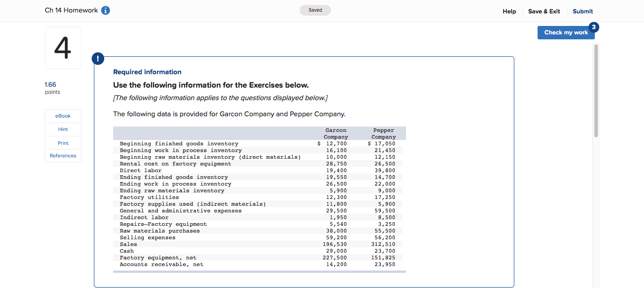Submit the homework

[583, 11]
